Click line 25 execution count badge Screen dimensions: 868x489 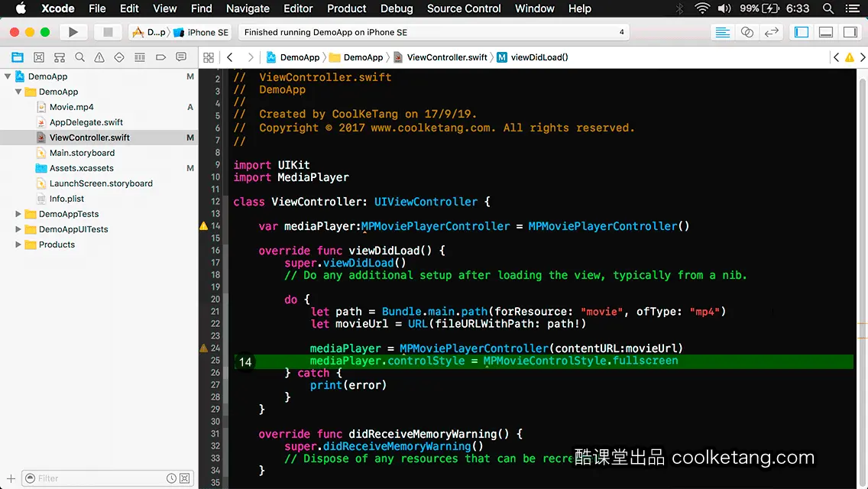245,361
